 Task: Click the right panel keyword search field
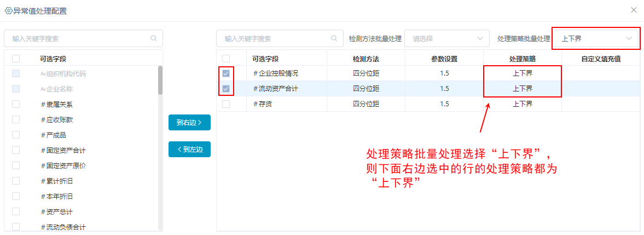coord(280,38)
